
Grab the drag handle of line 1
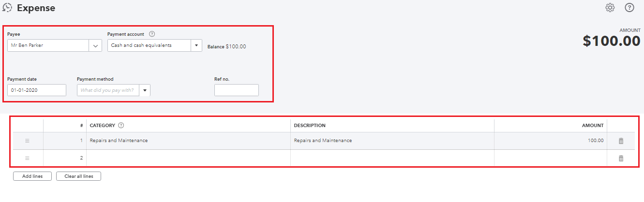click(28, 141)
